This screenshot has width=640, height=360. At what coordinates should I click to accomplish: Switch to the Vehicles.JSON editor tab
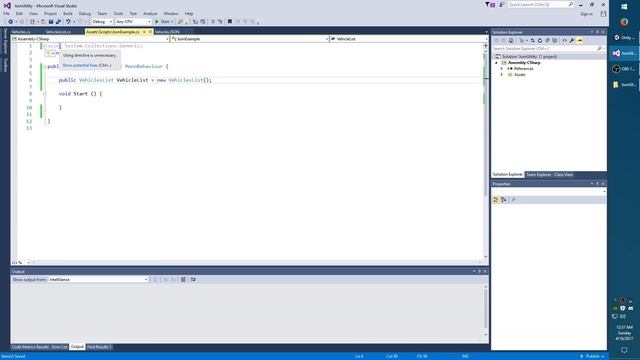(x=167, y=32)
